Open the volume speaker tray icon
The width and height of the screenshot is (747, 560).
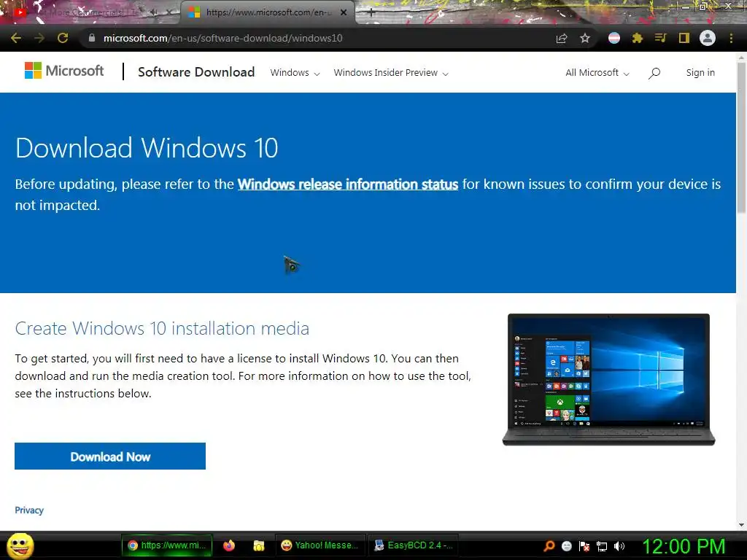619,546
